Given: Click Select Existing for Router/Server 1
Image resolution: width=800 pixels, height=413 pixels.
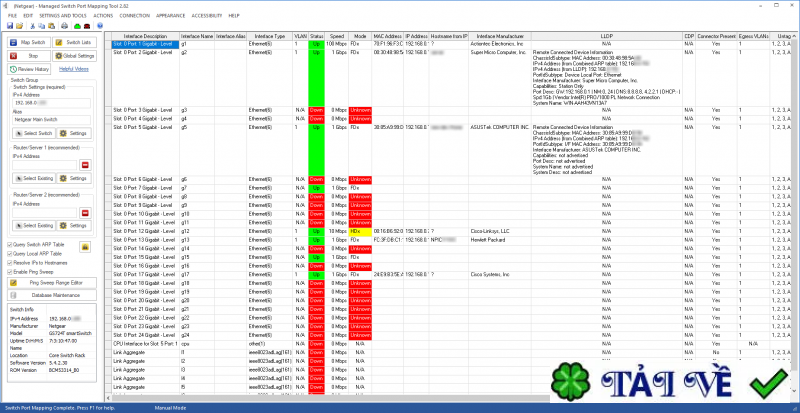Looking at the screenshot, I should coord(33,178).
